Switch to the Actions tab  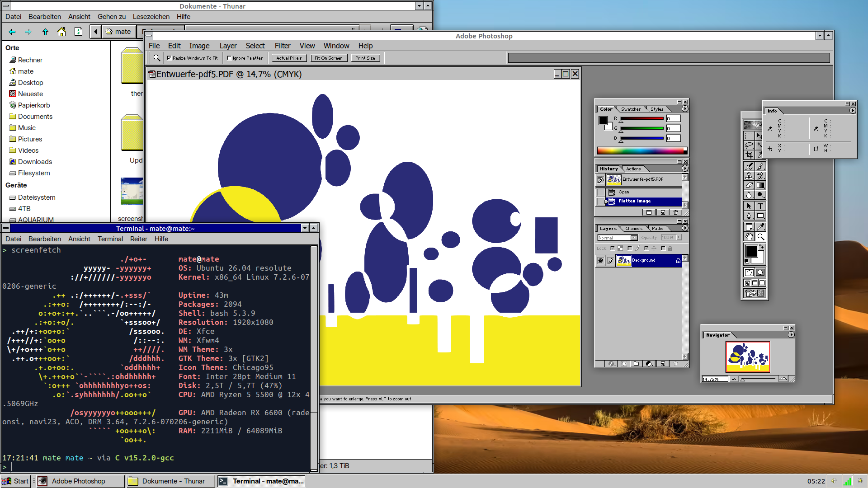[633, 169]
